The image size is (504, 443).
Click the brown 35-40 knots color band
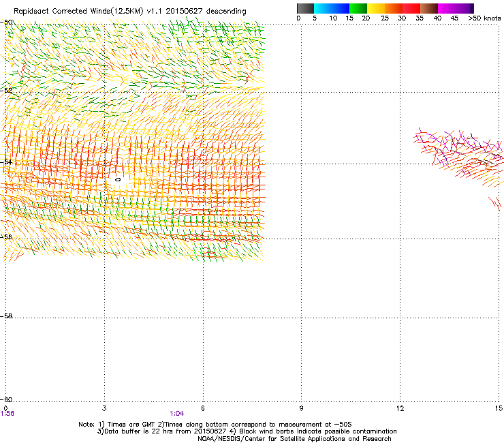tap(429, 8)
